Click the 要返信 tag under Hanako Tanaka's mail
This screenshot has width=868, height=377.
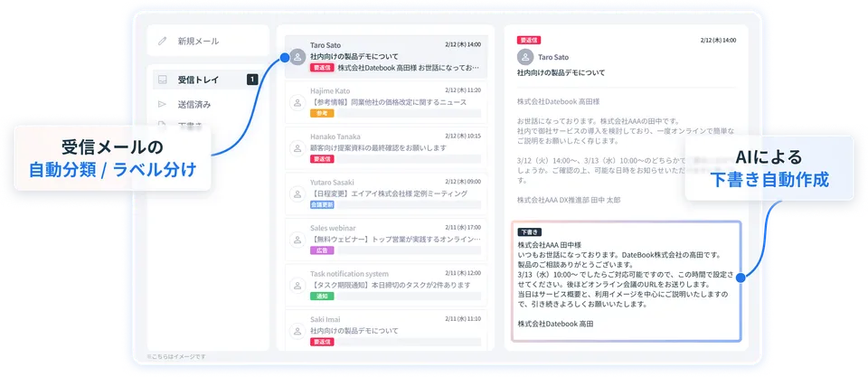click(x=322, y=159)
